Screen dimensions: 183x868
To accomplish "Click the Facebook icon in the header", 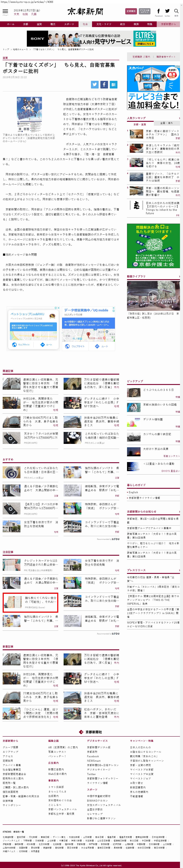I will pyautogui.click(x=158, y=11).
